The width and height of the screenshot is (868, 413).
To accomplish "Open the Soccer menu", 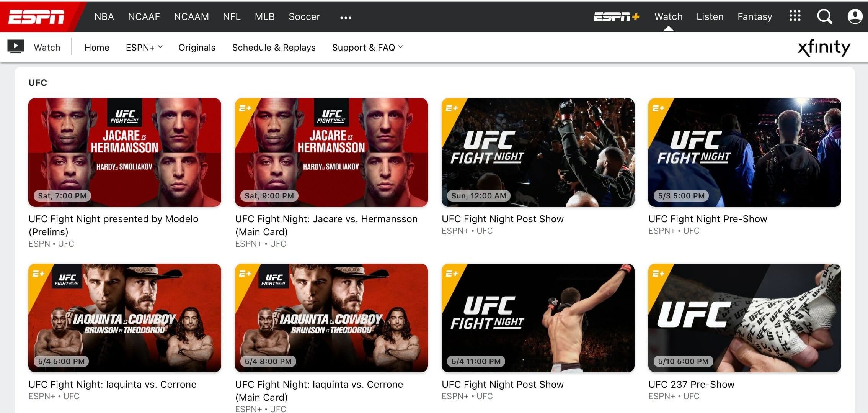I will (304, 17).
